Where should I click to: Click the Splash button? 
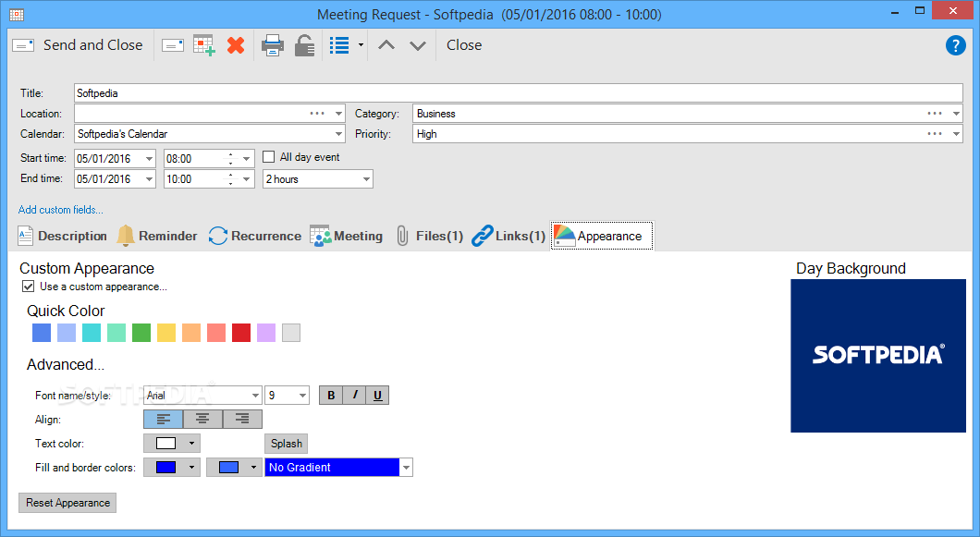tap(287, 444)
